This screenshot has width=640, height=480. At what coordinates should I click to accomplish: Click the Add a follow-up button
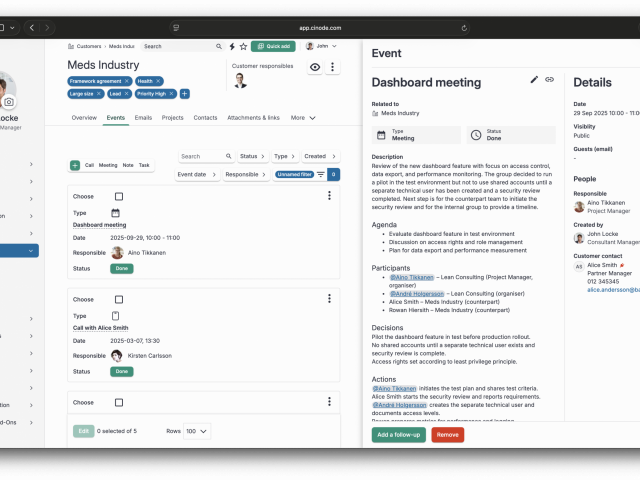(x=398, y=435)
